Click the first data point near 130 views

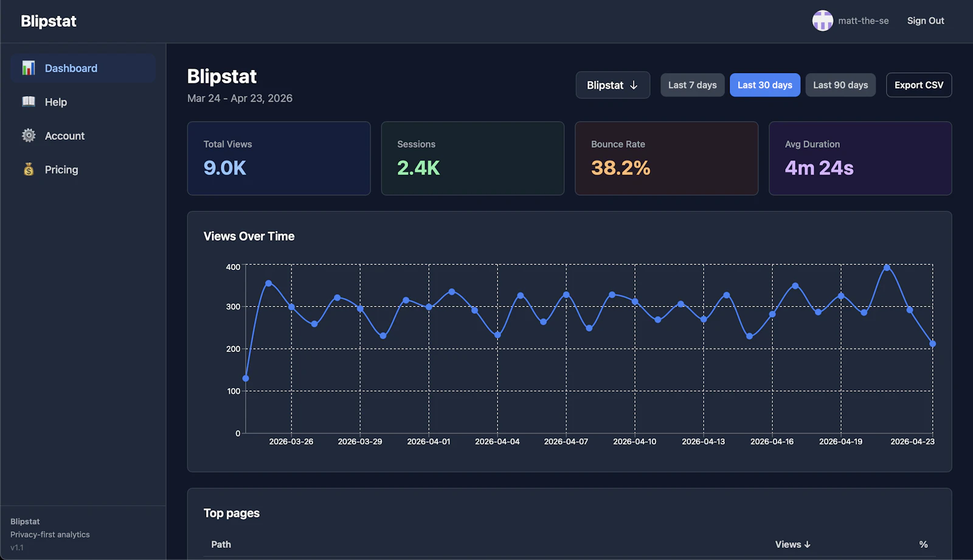coord(246,378)
